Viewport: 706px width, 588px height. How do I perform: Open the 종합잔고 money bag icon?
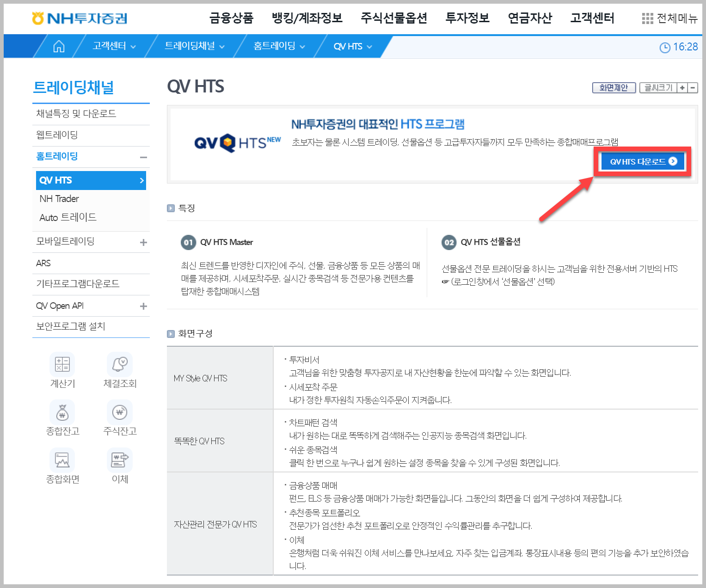(x=62, y=412)
